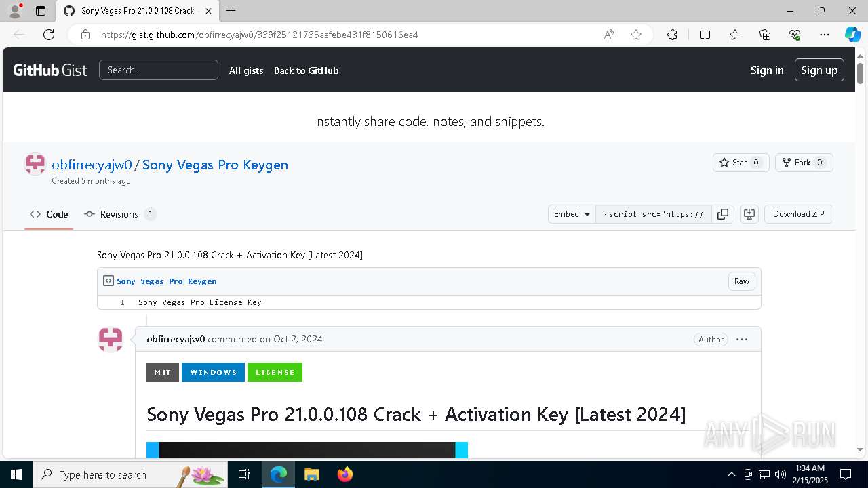Focus the gist Search field

coord(159,70)
